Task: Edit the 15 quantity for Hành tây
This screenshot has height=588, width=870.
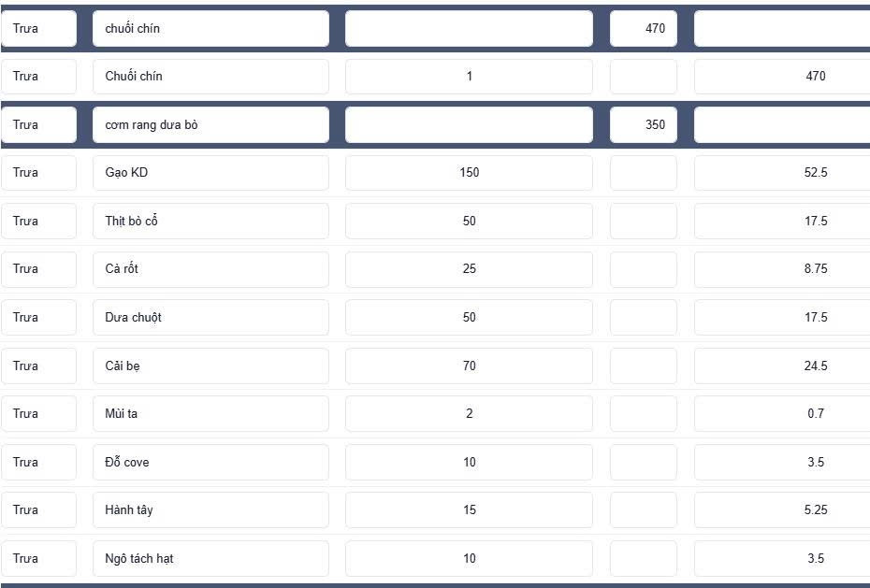Action: (x=469, y=510)
